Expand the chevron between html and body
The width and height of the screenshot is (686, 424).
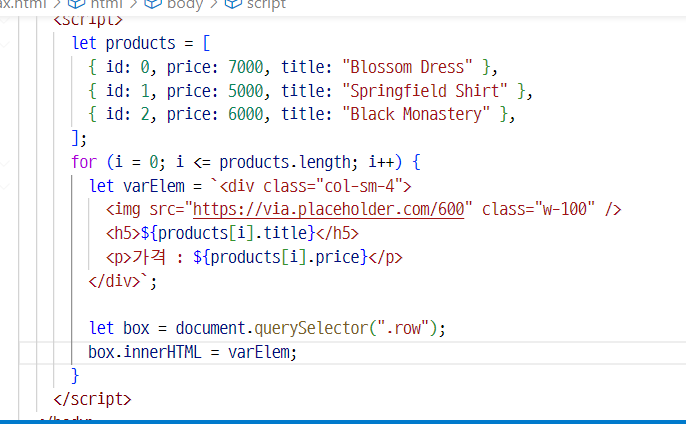click(135, 4)
